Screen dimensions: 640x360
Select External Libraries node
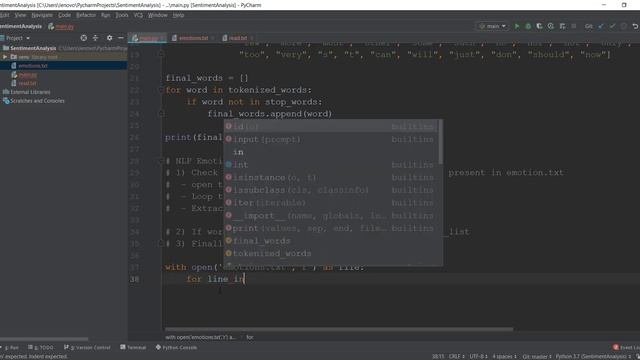coord(30,92)
